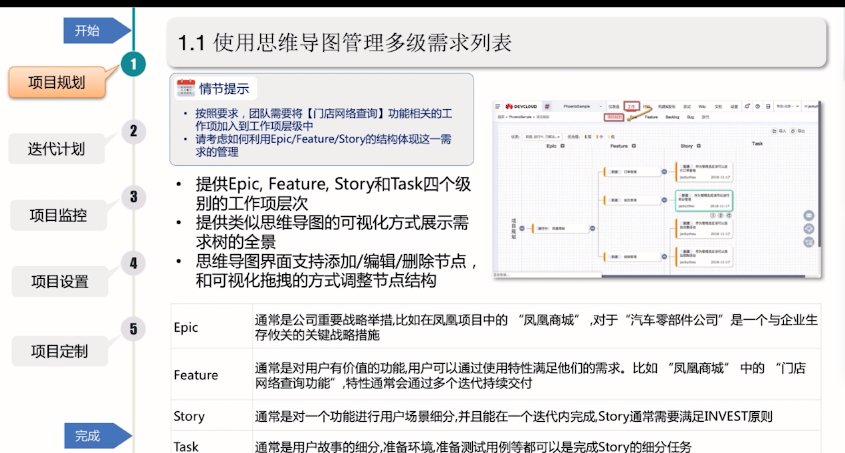Viewport: 845px width, 453px height.
Task: Click the DevCloud mind map screenshot thumbnail
Action: pyautogui.click(x=657, y=189)
